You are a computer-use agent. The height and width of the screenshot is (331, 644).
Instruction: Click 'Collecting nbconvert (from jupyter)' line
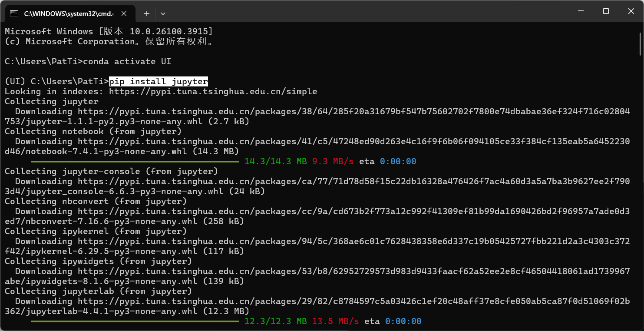[x=96, y=201]
